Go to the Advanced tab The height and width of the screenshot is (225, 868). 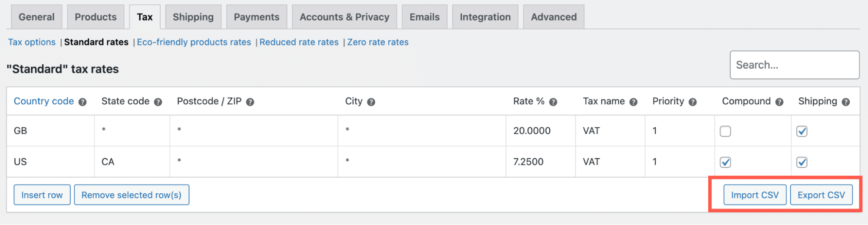pyautogui.click(x=554, y=17)
